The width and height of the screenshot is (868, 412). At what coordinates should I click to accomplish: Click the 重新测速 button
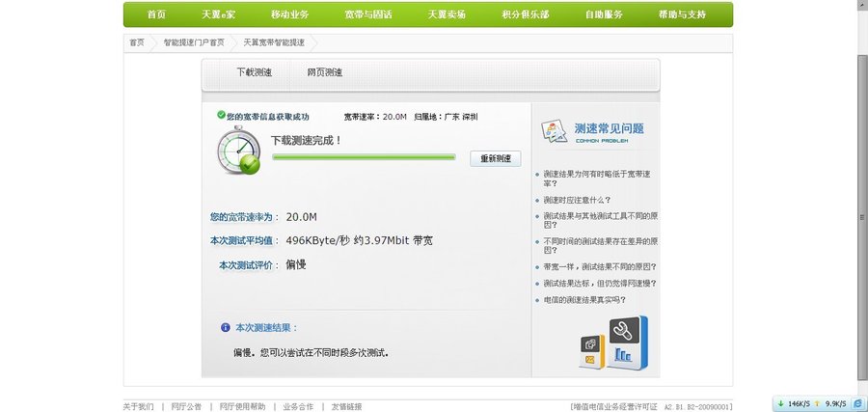[496, 158]
